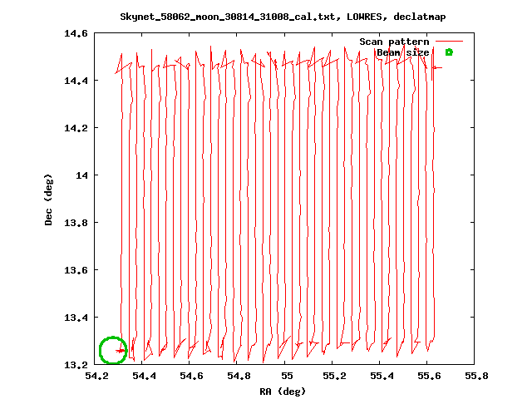Click the 55.4 RA tick label
Viewport: 532px width, 399px height.
click(382, 376)
